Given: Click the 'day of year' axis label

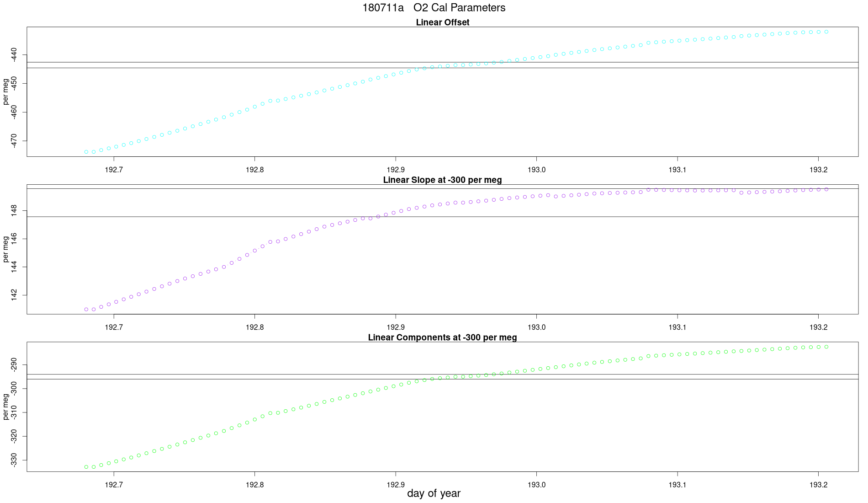Looking at the screenshot, I should [434, 493].
